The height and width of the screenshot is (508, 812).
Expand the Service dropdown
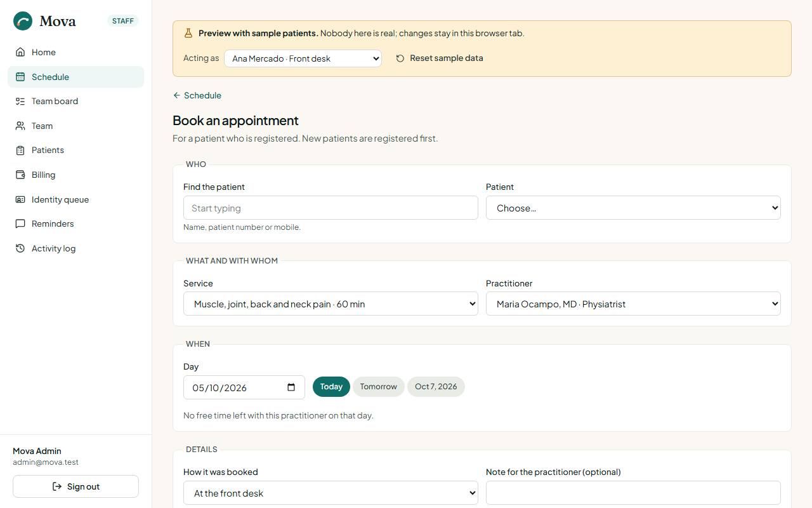[331, 304]
